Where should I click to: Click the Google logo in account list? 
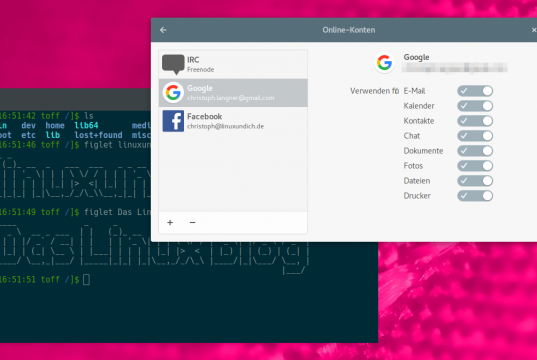point(173,92)
